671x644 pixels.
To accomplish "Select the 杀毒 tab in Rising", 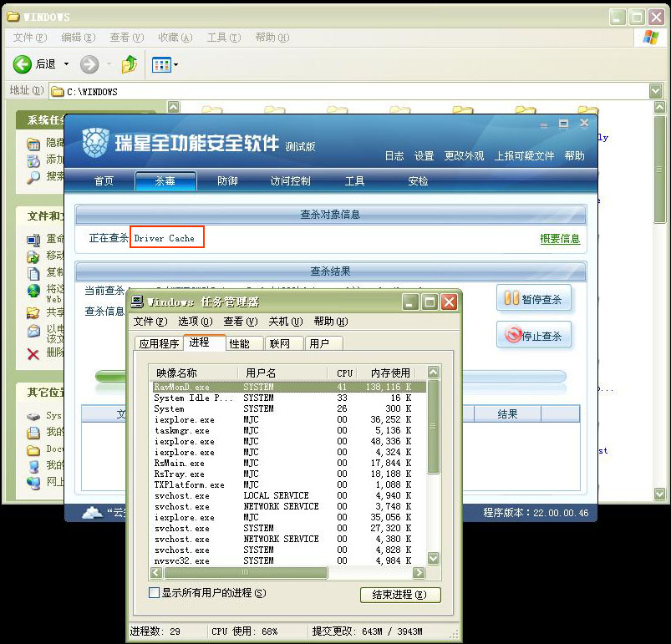I will [x=165, y=181].
